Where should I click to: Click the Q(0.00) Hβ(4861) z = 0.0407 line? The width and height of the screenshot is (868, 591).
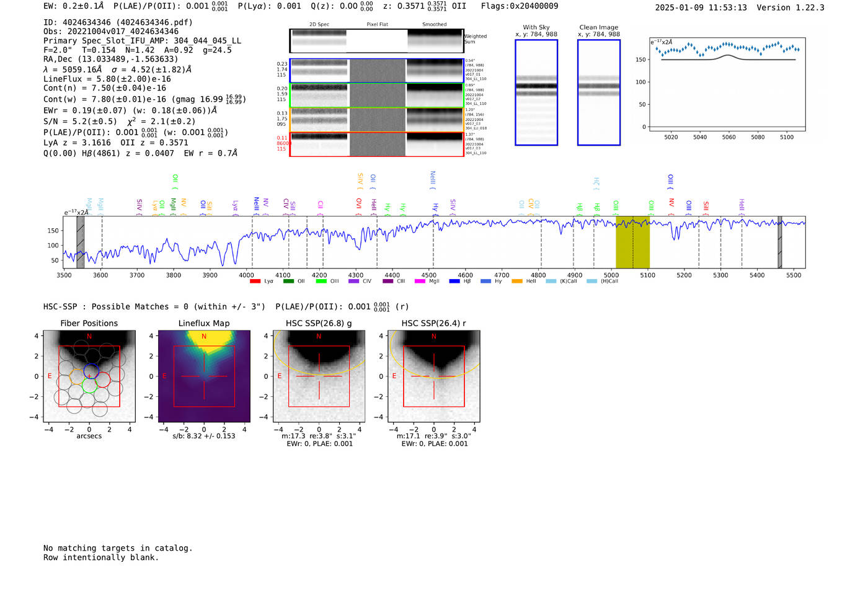140,153
